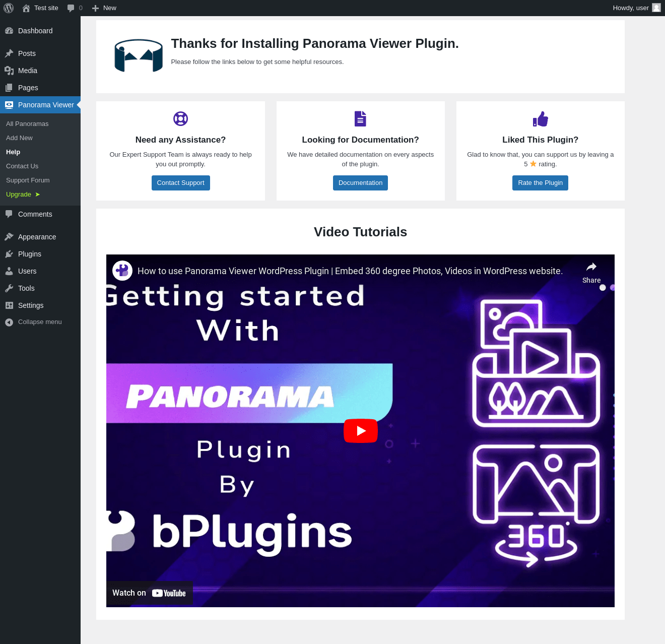This screenshot has height=644, width=665.
Task: Open Media library menu
Action: click(40, 71)
